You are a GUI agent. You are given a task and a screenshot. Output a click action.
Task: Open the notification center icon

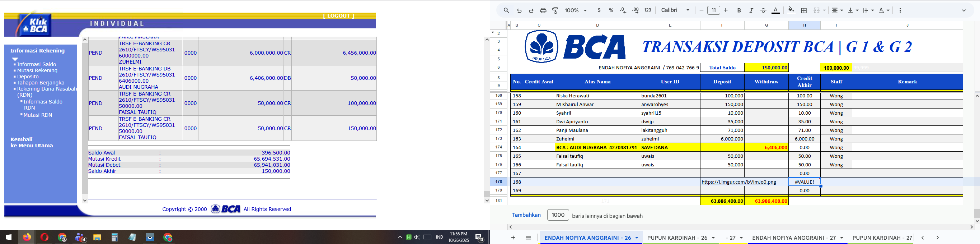pyautogui.click(x=480, y=238)
